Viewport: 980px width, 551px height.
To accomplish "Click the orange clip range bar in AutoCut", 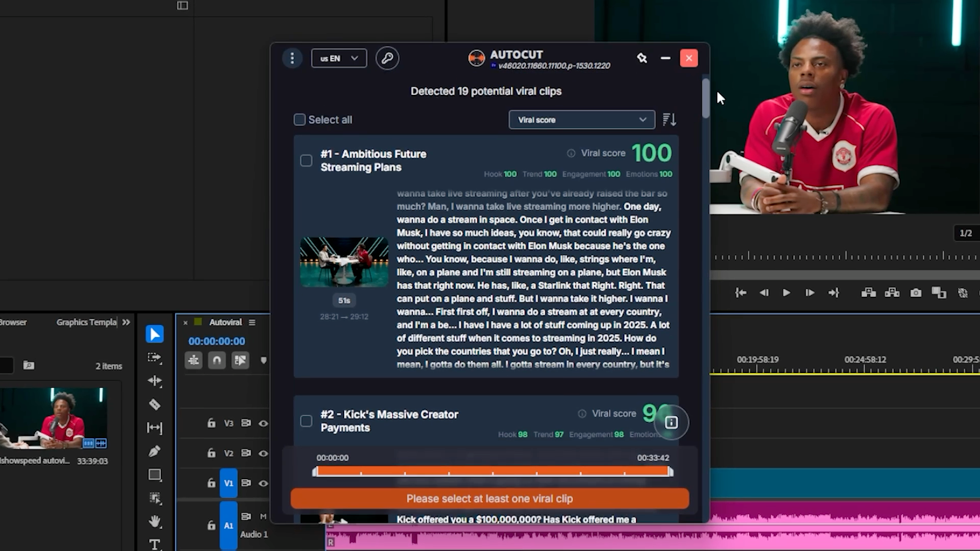I will tap(493, 471).
